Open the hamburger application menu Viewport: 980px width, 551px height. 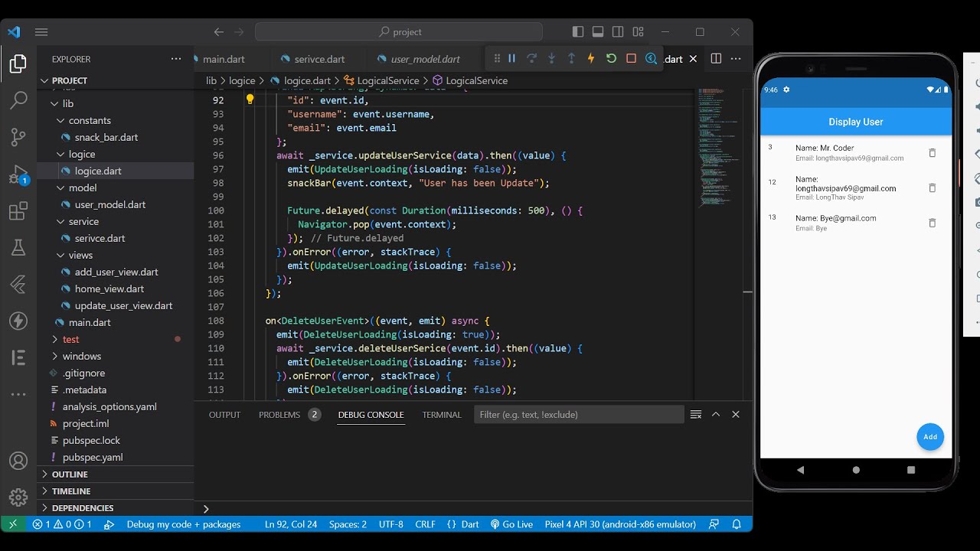[41, 32]
